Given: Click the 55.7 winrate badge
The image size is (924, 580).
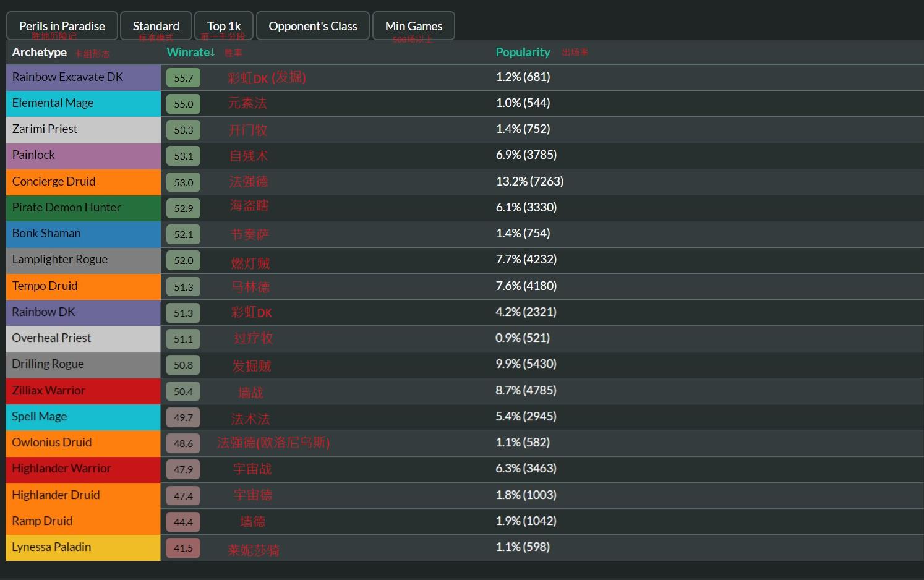Looking at the screenshot, I should (183, 78).
